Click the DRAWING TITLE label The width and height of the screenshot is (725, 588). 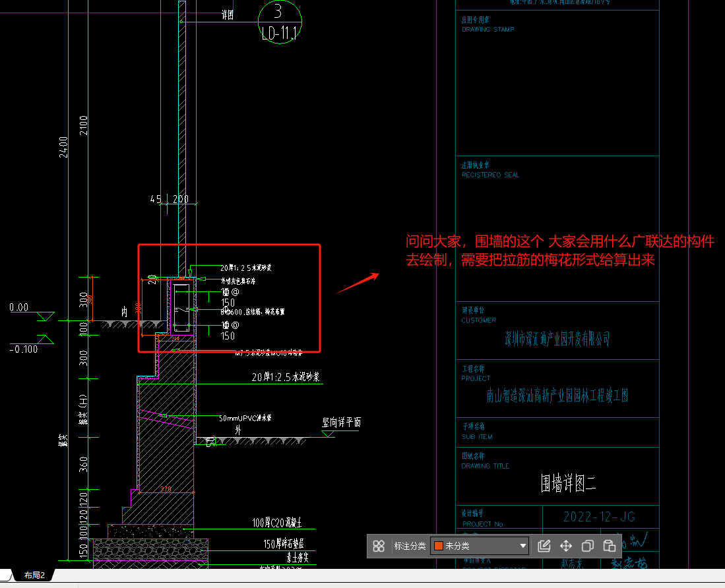pos(485,466)
